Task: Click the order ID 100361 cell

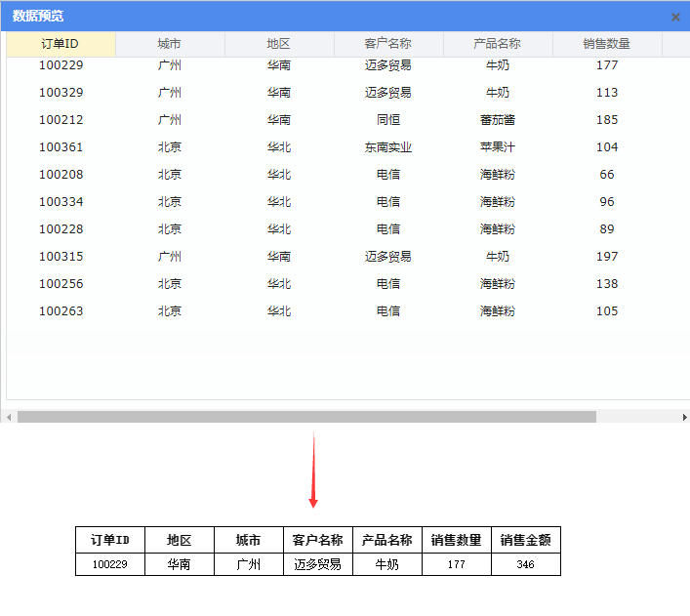Action: 61,147
